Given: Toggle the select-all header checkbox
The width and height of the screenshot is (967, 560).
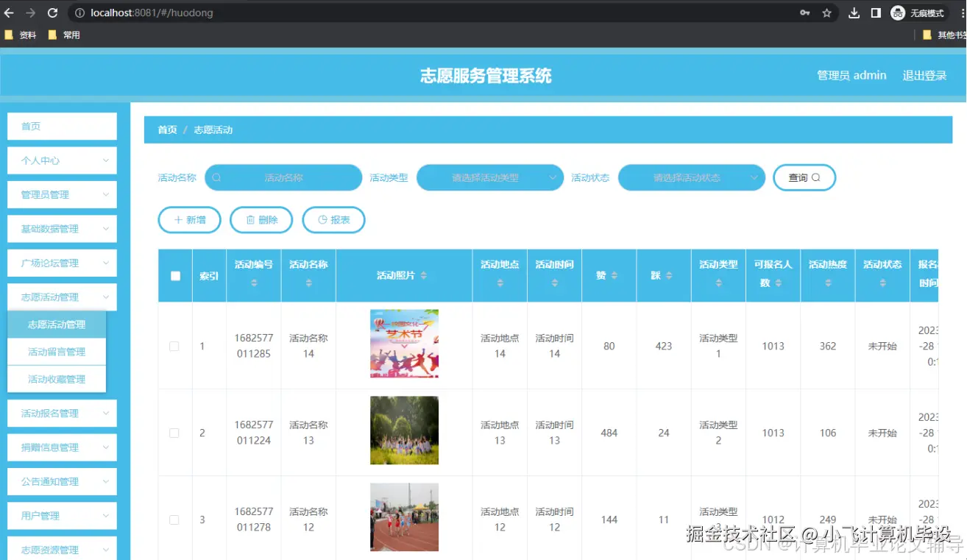Looking at the screenshot, I should coord(175,276).
